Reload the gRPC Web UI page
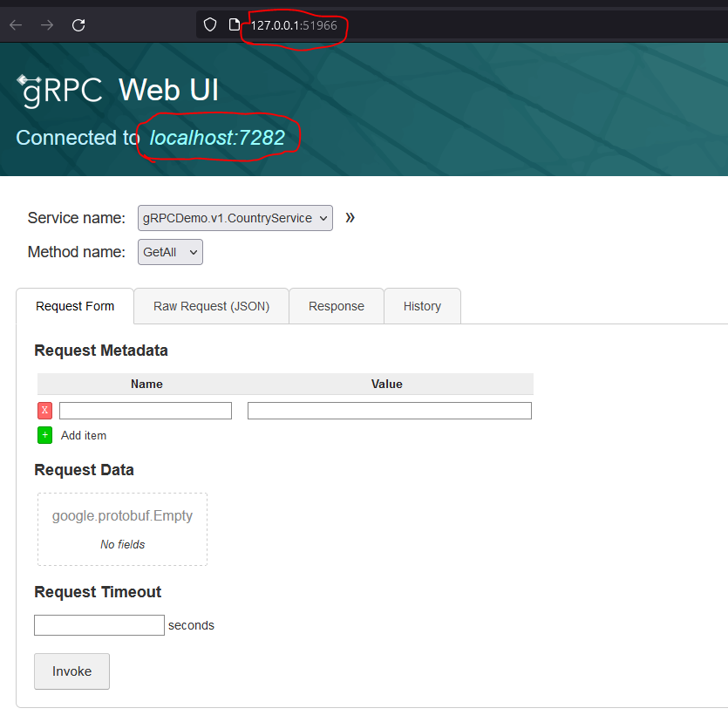This screenshot has width=728, height=722. (78, 25)
